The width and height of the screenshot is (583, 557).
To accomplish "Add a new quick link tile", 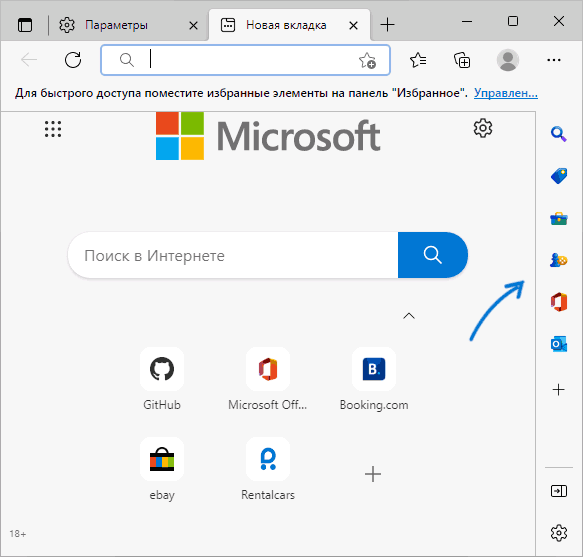I will click(373, 474).
